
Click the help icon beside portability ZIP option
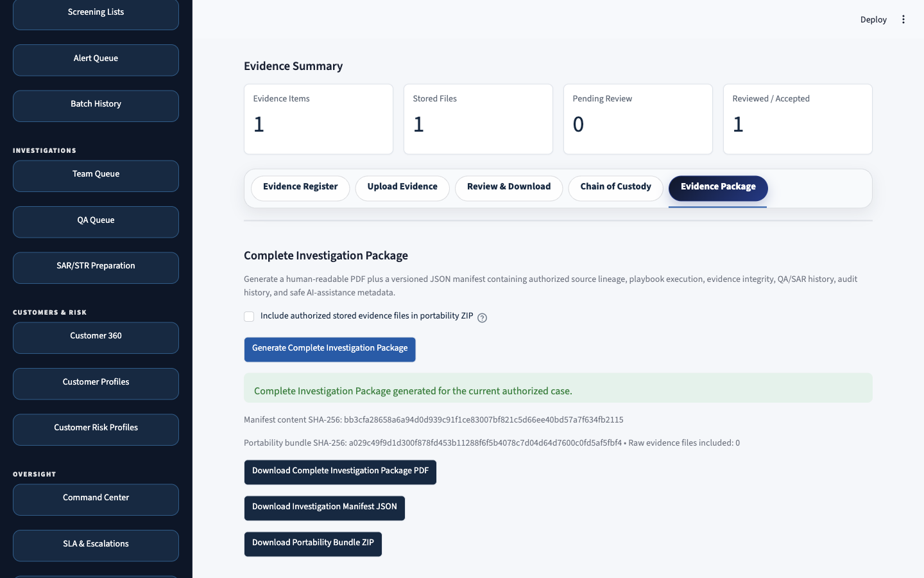[482, 317]
